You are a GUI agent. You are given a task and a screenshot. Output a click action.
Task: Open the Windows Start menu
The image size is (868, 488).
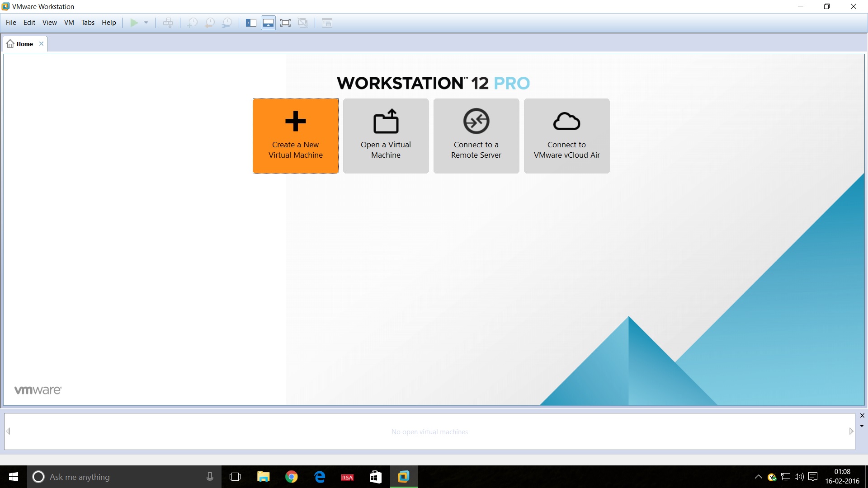[x=14, y=477]
